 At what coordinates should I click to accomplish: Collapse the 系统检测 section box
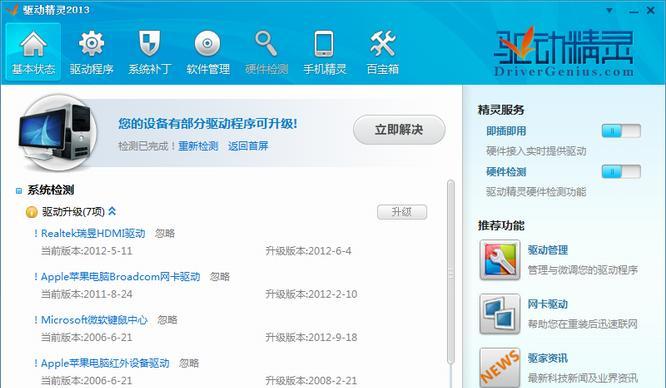click(x=19, y=191)
